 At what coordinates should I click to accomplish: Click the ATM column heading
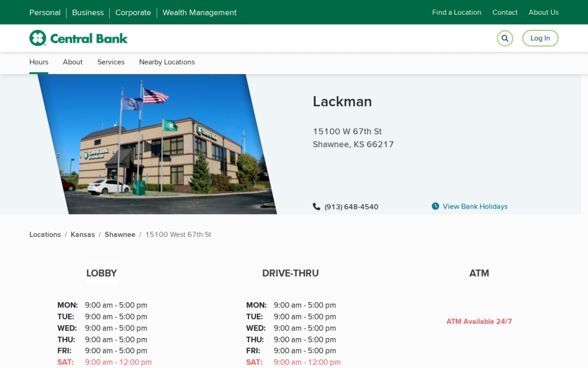click(x=479, y=273)
